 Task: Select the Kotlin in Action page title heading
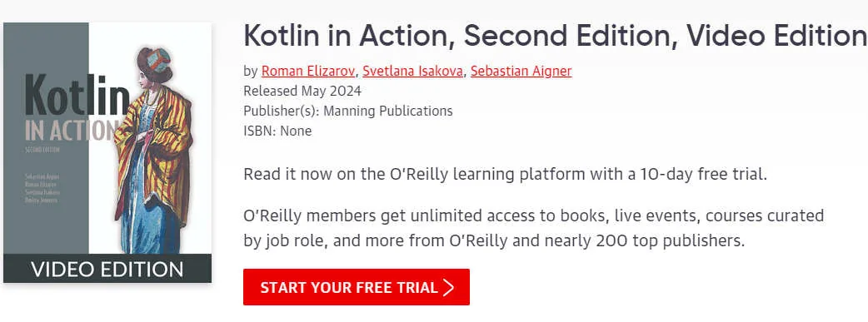[555, 36]
